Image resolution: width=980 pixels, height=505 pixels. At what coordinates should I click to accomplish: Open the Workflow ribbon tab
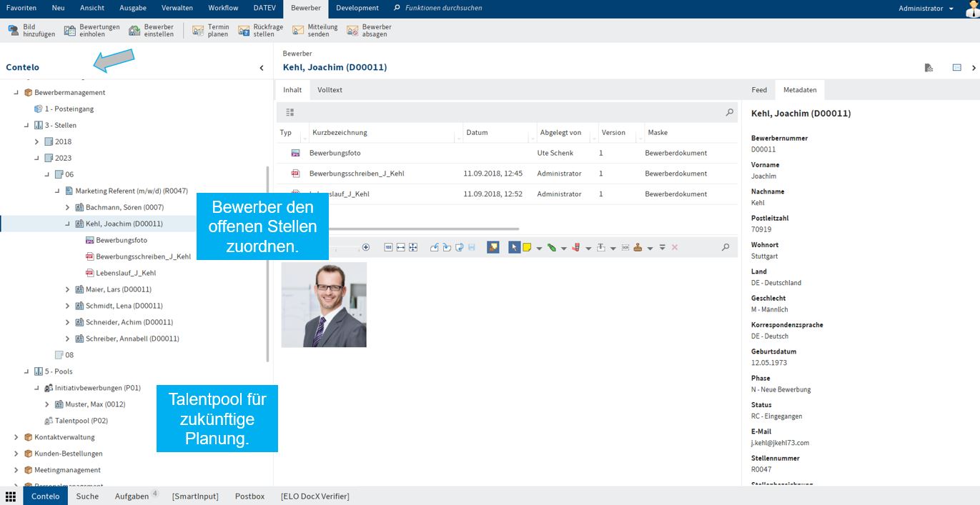[223, 8]
